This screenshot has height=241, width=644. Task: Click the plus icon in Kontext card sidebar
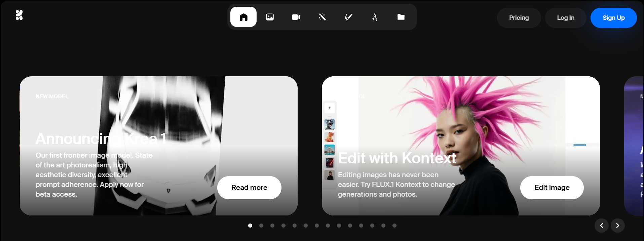pos(330,108)
